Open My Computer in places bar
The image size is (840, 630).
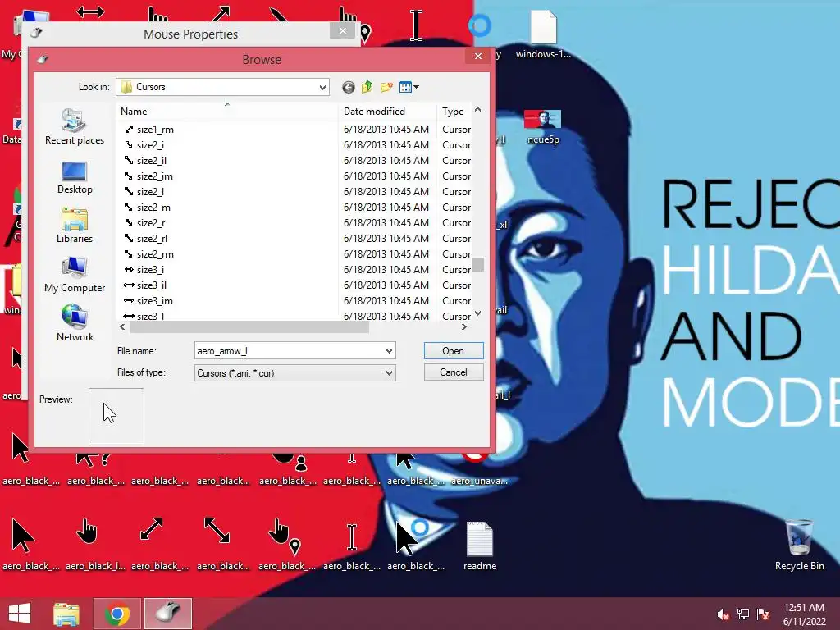click(x=75, y=275)
